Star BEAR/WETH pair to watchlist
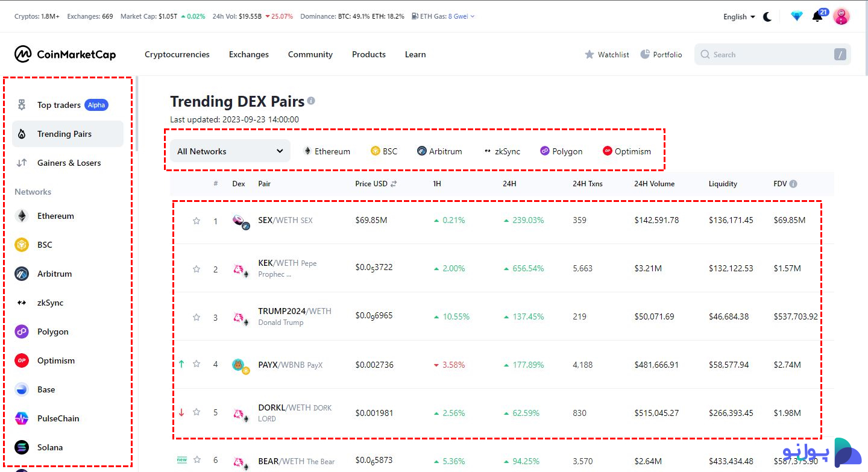Image resolution: width=868 pixels, height=472 pixels. pos(196,460)
